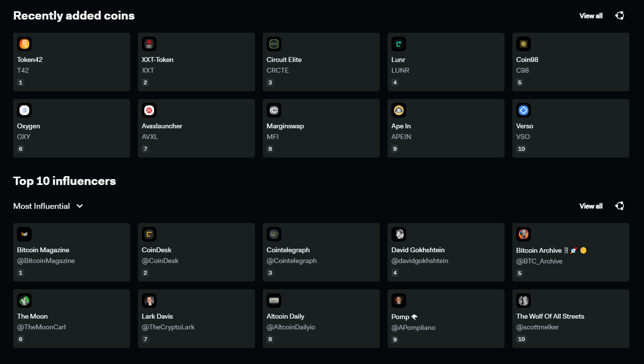Click the VSO ticker symbol

click(523, 137)
